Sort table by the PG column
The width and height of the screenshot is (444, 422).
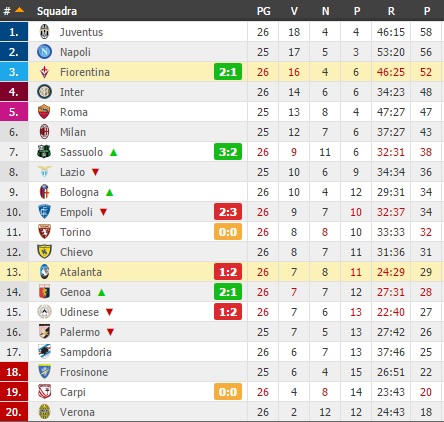(263, 11)
